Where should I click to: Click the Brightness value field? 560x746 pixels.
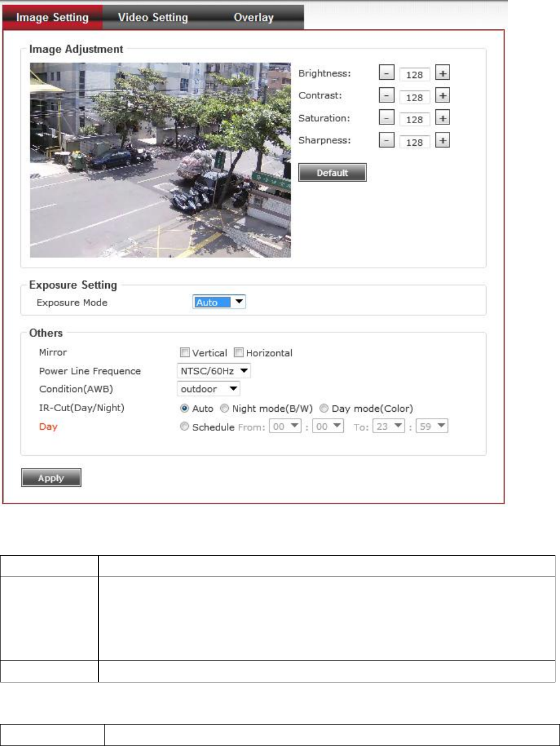coord(414,75)
